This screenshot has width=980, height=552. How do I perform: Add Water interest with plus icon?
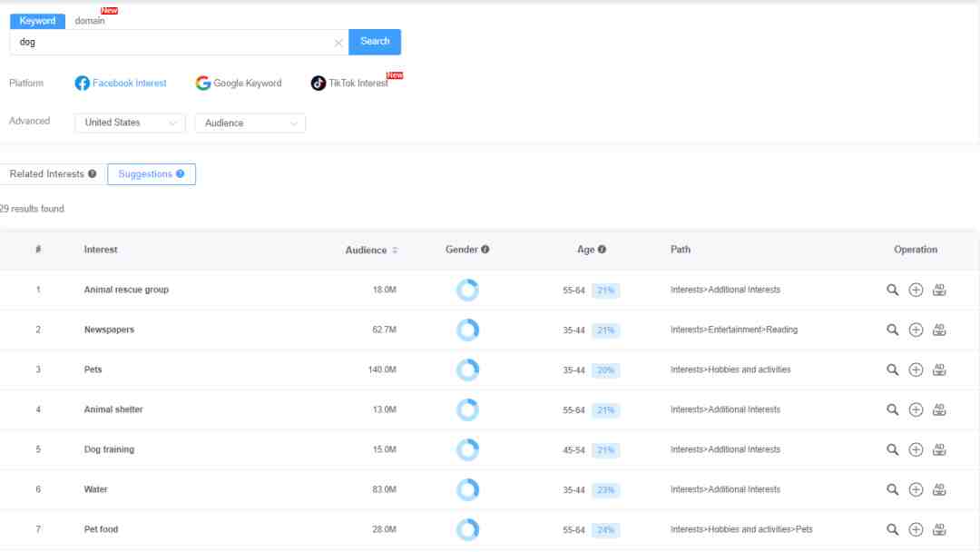(x=916, y=490)
